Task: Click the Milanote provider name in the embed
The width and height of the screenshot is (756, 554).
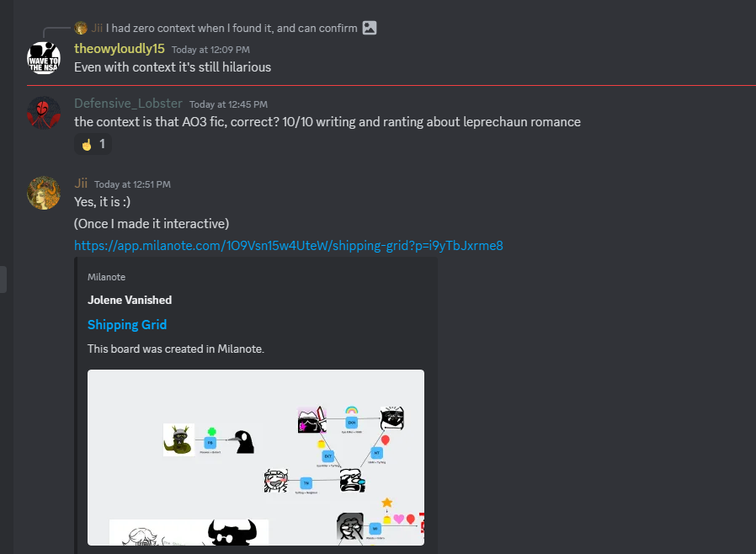Action: (x=107, y=277)
